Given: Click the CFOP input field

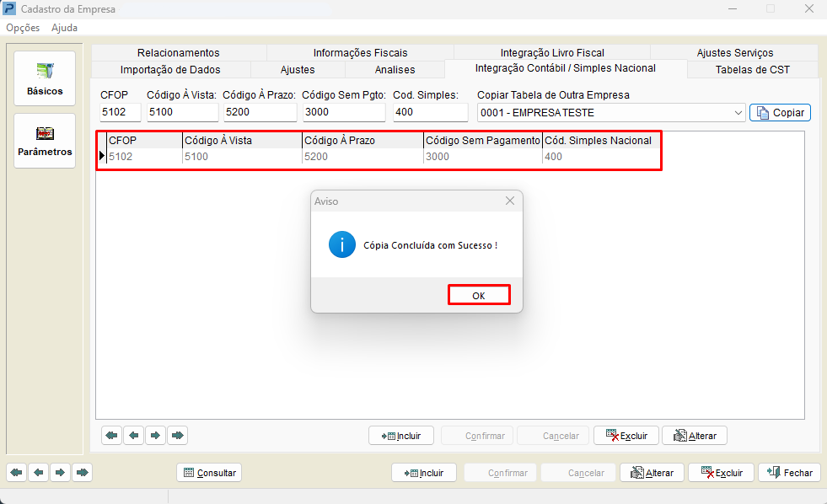Looking at the screenshot, I should (x=121, y=112).
